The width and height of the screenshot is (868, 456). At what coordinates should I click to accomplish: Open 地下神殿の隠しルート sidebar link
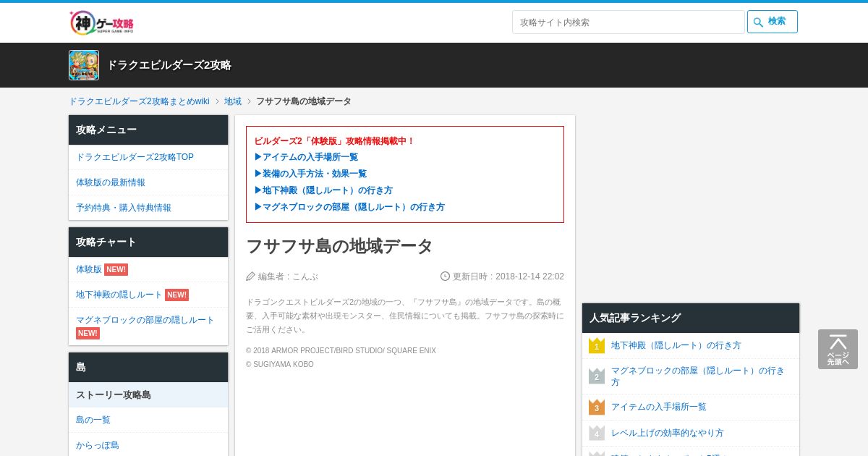pyautogui.click(x=119, y=295)
